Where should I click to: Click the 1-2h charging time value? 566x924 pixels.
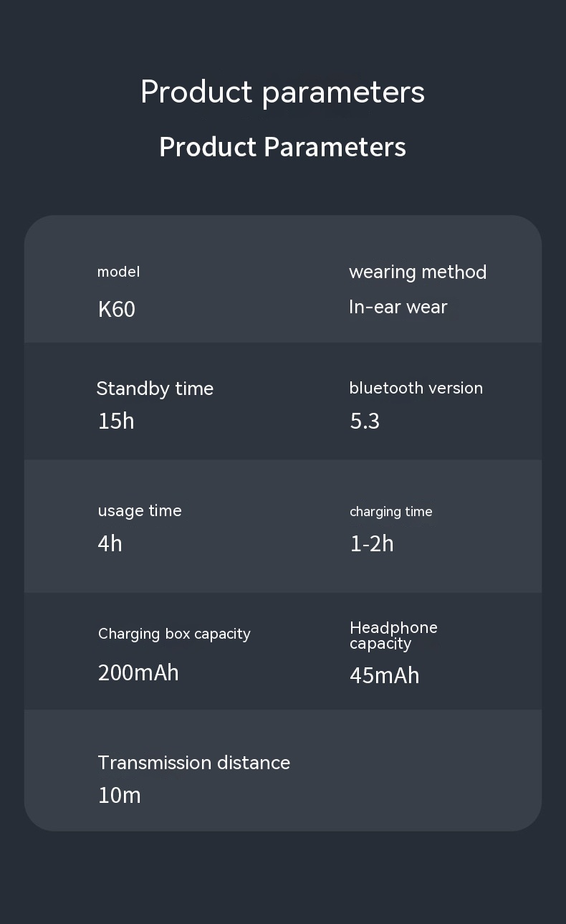point(372,544)
